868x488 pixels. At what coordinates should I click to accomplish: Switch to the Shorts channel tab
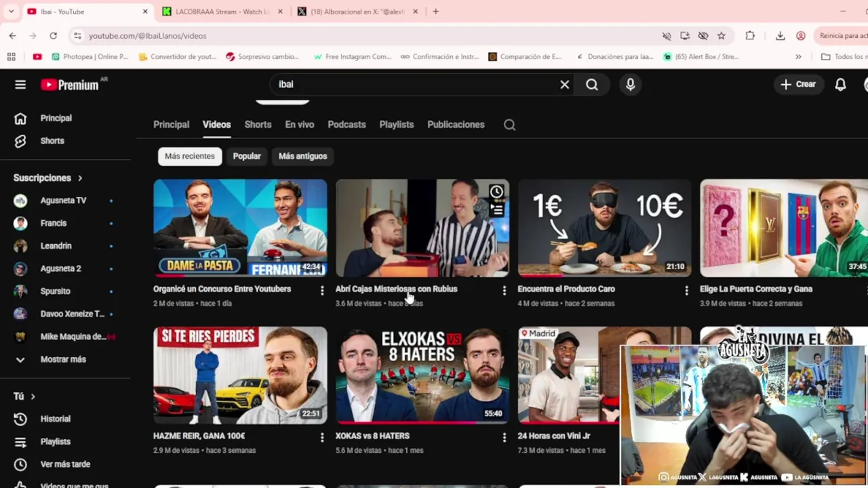click(x=258, y=125)
